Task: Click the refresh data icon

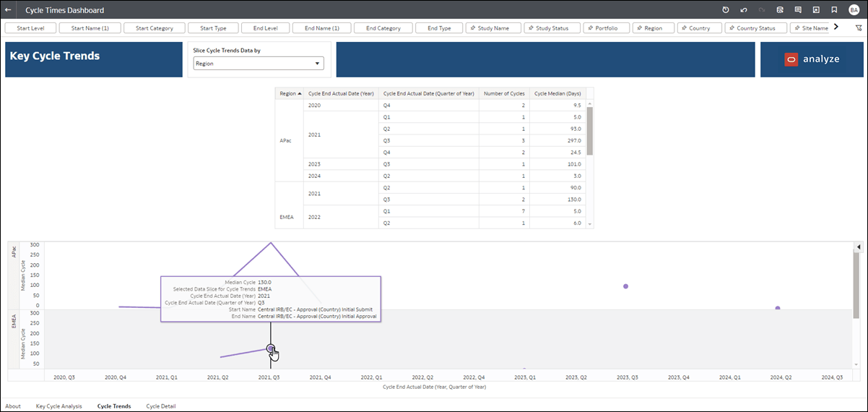Action: (726, 10)
